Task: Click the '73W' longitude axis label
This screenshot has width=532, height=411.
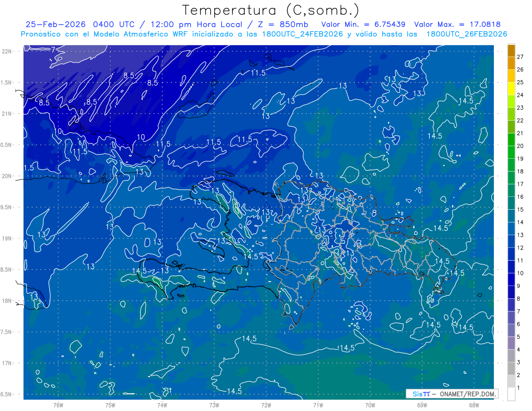Action: pyautogui.click(x=214, y=405)
